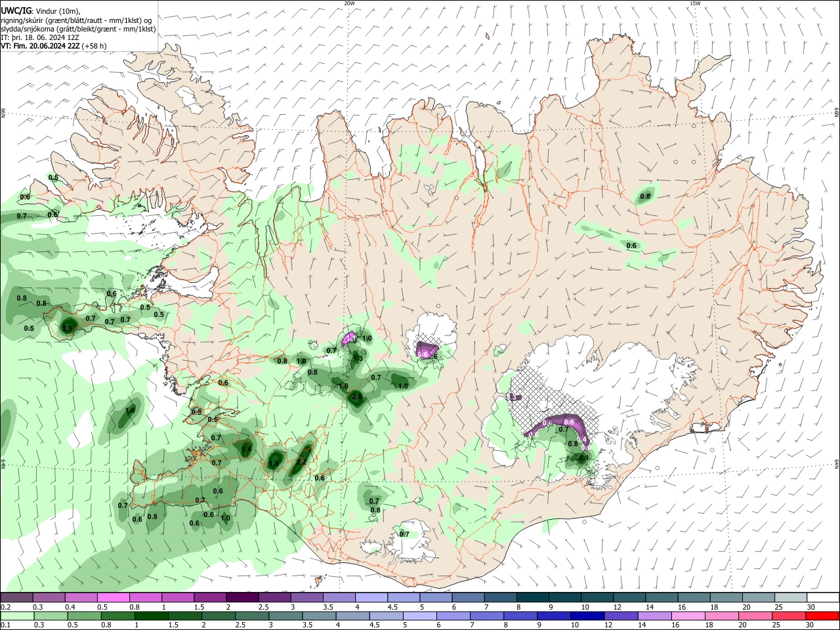840x630 pixels.
Task: Click the '1.3' precipitation value on the map
Action: click(x=358, y=358)
